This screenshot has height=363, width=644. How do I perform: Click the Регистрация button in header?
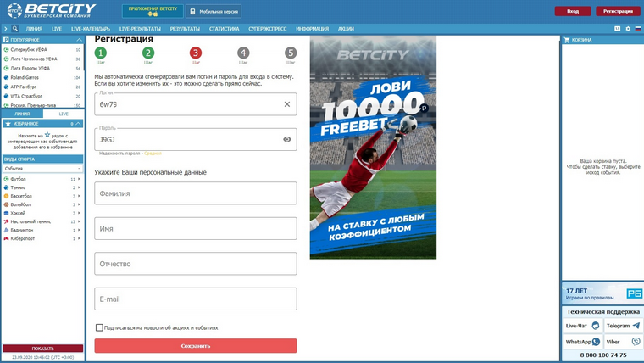click(x=618, y=12)
